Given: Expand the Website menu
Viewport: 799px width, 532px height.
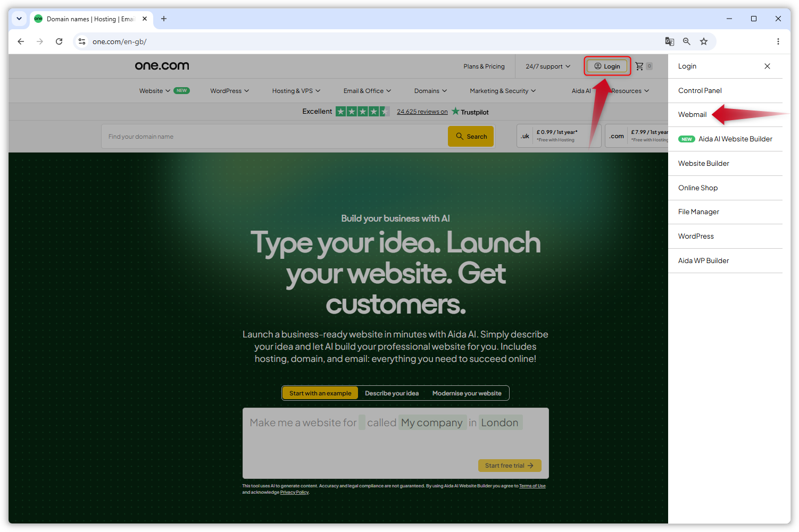Looking at the screenshot, I should click(155, 91).
